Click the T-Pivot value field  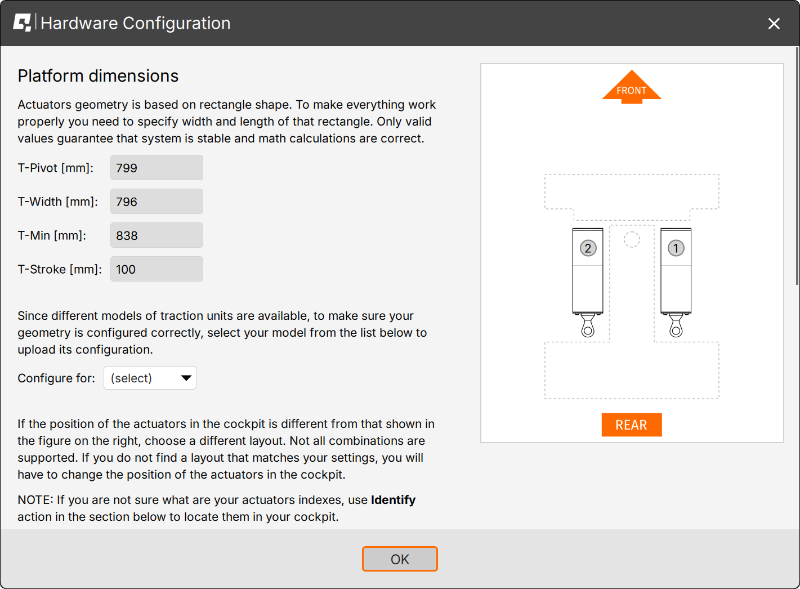156,167
